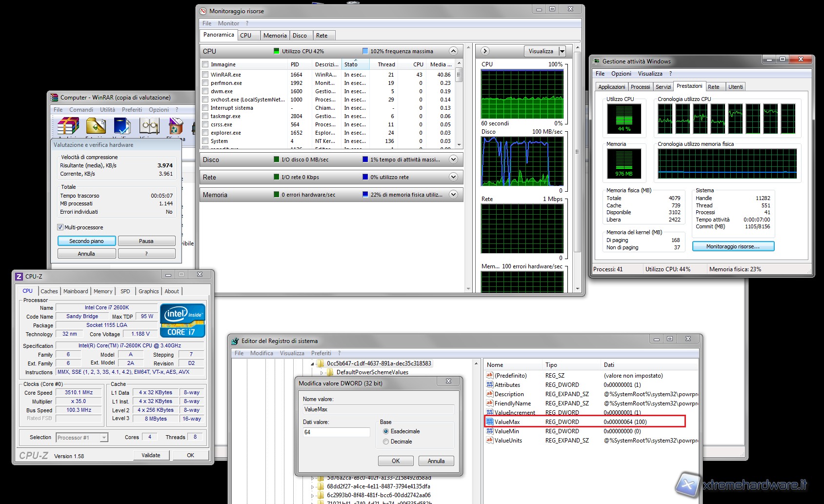
Task: Expand the DefaultPowerSchemeValues registry key
Action: 322,372
